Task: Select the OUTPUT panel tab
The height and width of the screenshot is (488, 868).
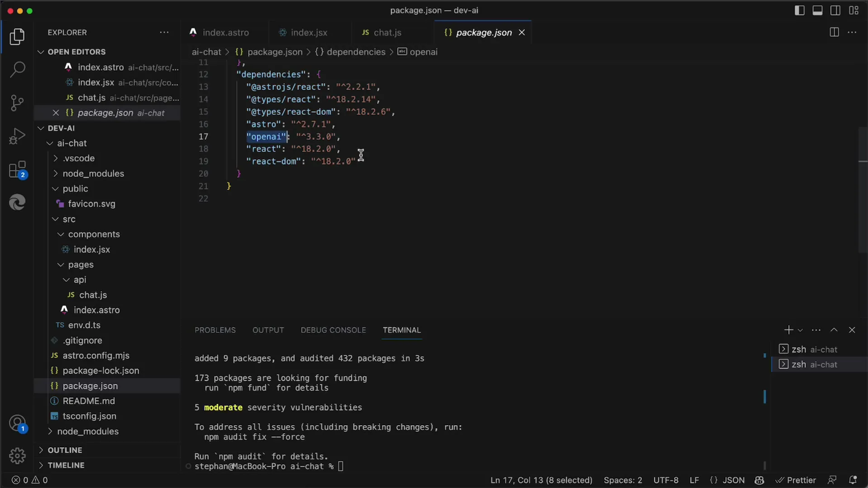Action: 268,330
